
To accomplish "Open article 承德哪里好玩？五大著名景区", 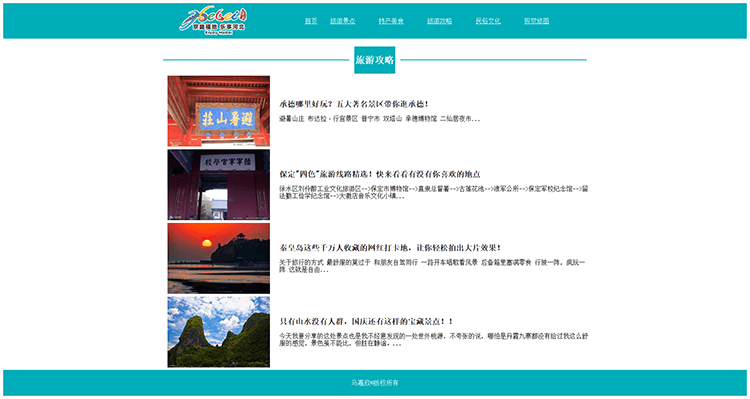I will [x=354, y=104].
